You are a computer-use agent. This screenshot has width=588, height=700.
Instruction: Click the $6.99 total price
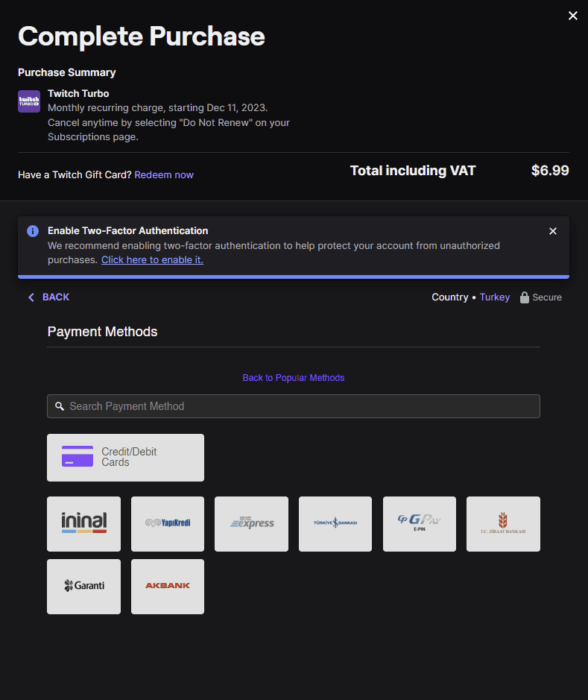pos(550,171)
